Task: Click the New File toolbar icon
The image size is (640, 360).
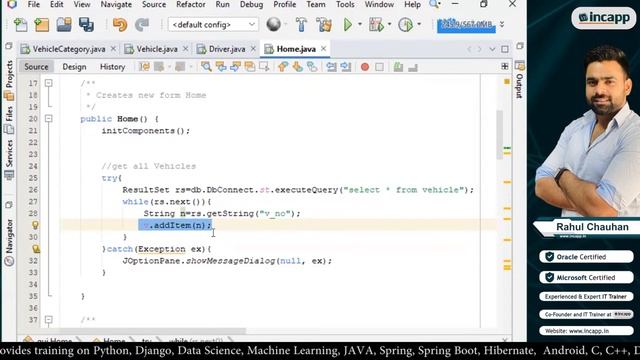Action: coord(20,25)
